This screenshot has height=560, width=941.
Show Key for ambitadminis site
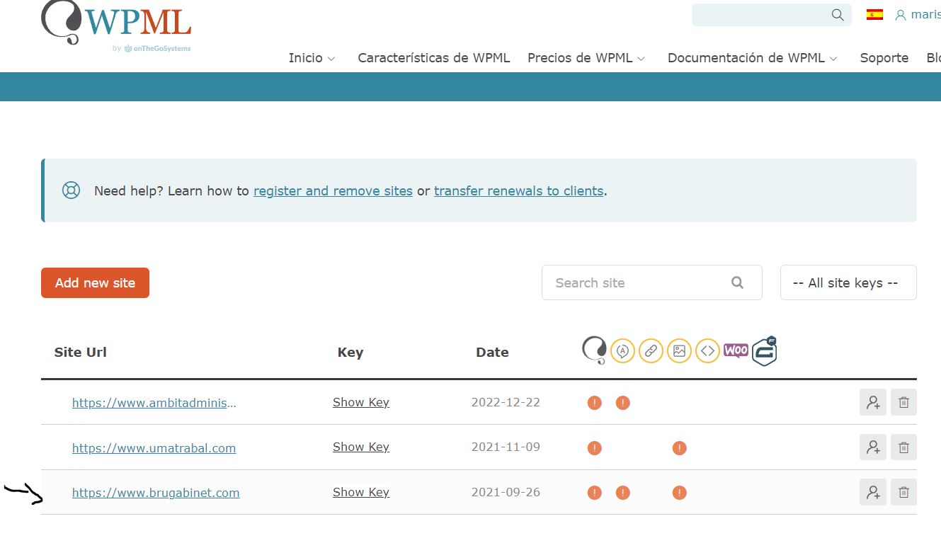click(x=361, y=402)
